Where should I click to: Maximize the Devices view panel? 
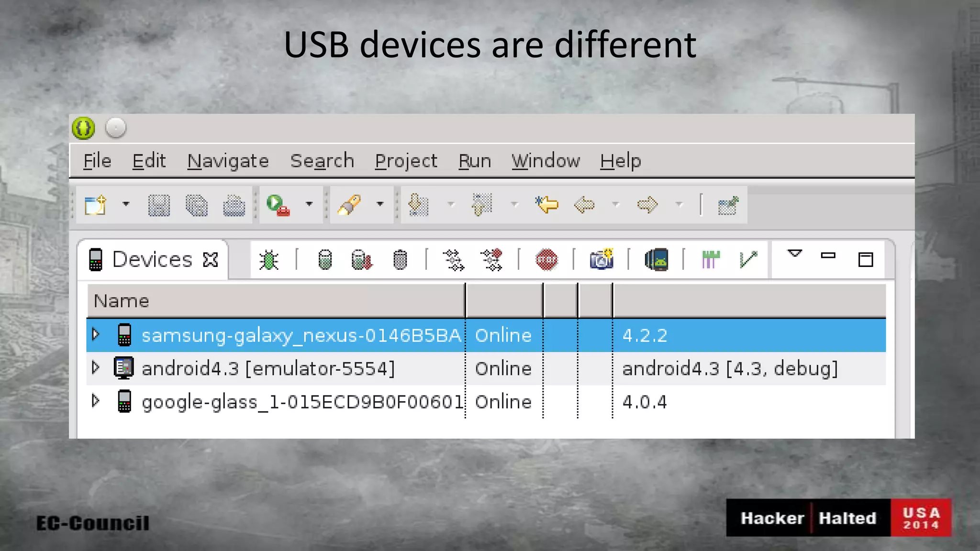pyautogui.click(x=866, y=259)
